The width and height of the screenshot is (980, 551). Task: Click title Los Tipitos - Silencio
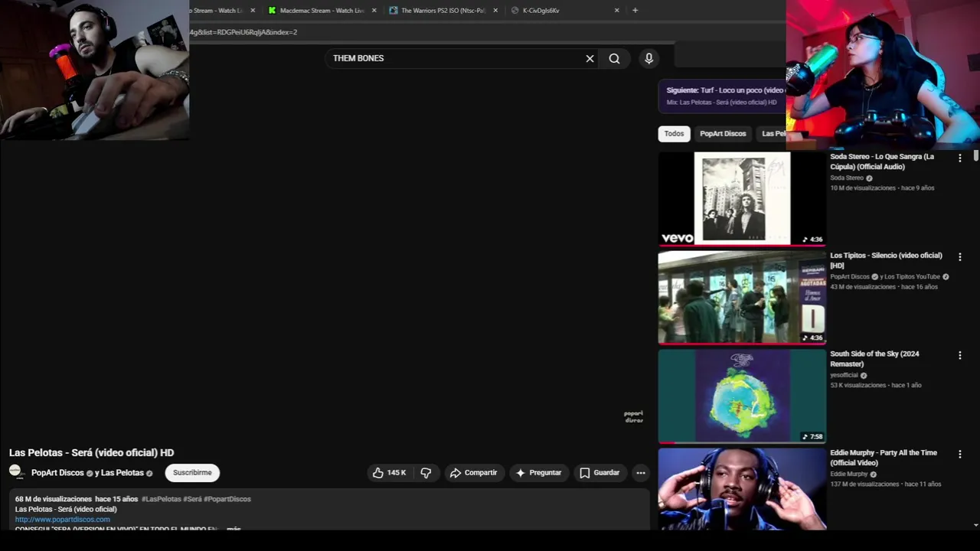(x=886, y=260)
